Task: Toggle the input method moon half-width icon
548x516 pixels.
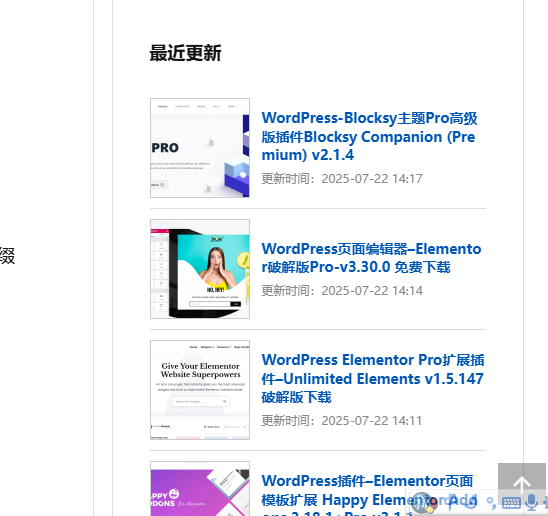Action: click(470, 502)
